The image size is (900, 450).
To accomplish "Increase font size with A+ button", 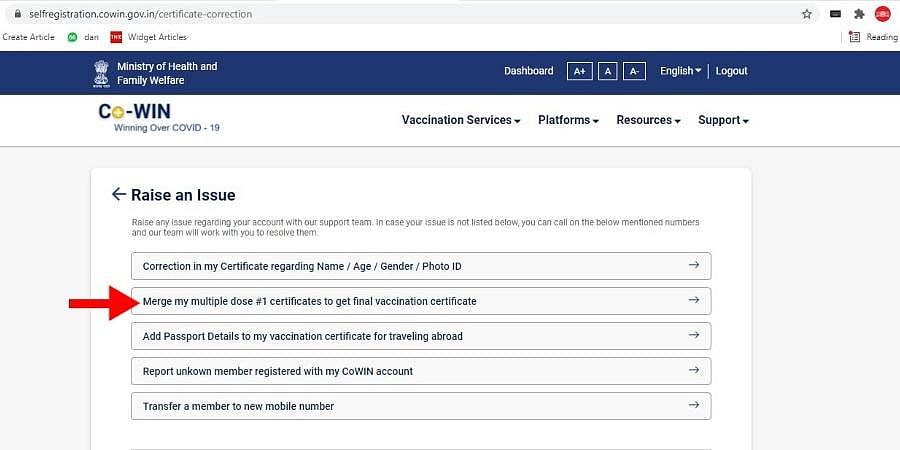I will coord(579,71).
